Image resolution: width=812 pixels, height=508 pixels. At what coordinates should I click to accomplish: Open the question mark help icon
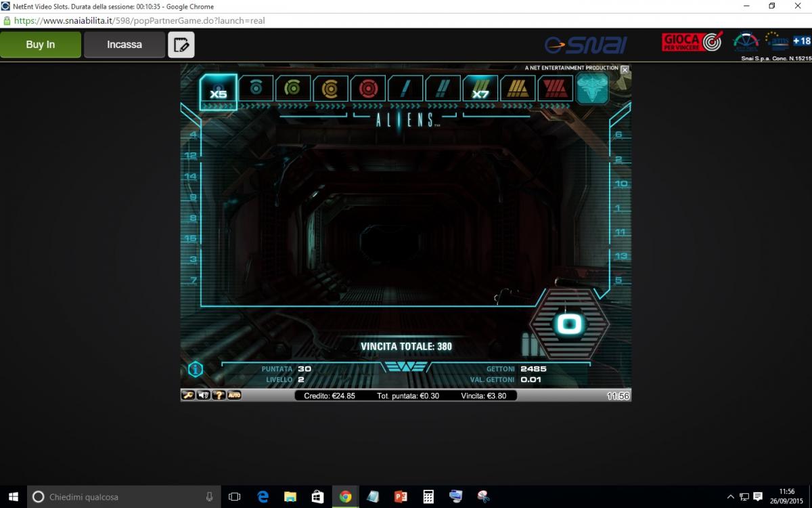click(x=219, y=395)
